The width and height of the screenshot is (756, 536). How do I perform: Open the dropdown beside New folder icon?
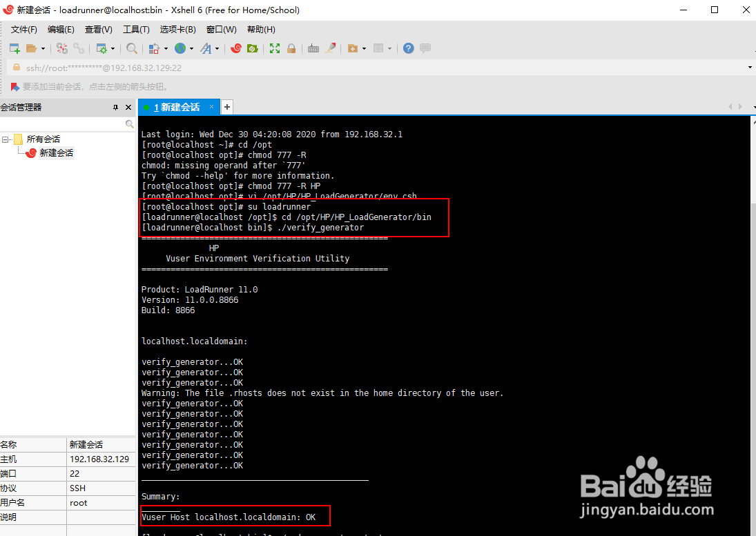(364, 49)
